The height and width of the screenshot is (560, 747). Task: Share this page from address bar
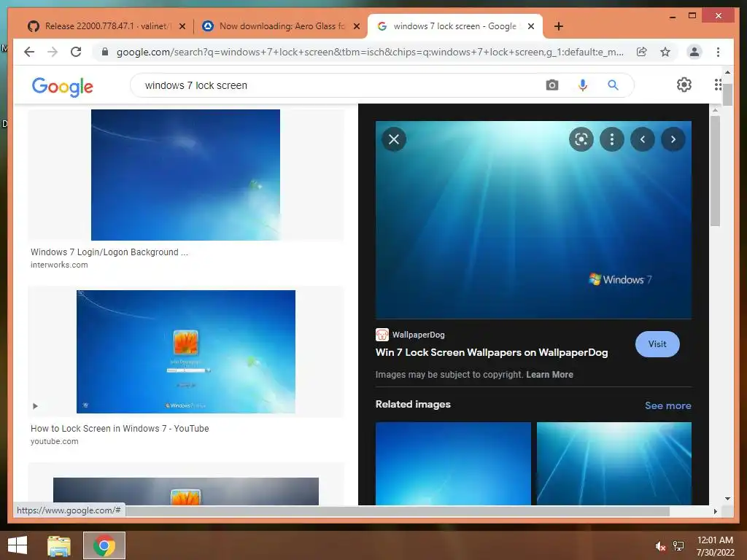642,52
